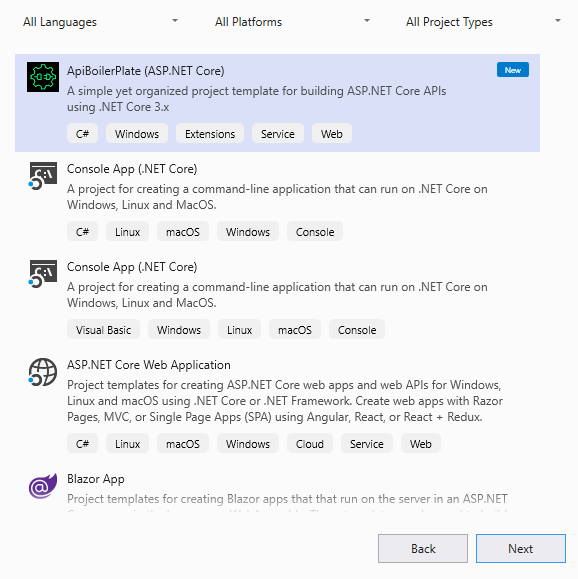578x579 pixels.
Task: Click the ASP.NET Core Web Application description
Action: click(x=285, y=401)
